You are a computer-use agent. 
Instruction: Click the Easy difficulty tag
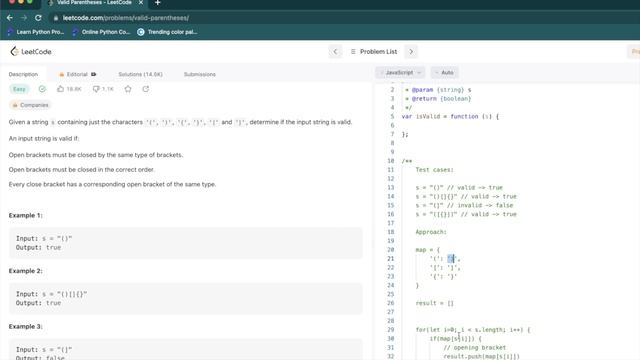coord(19,89)
